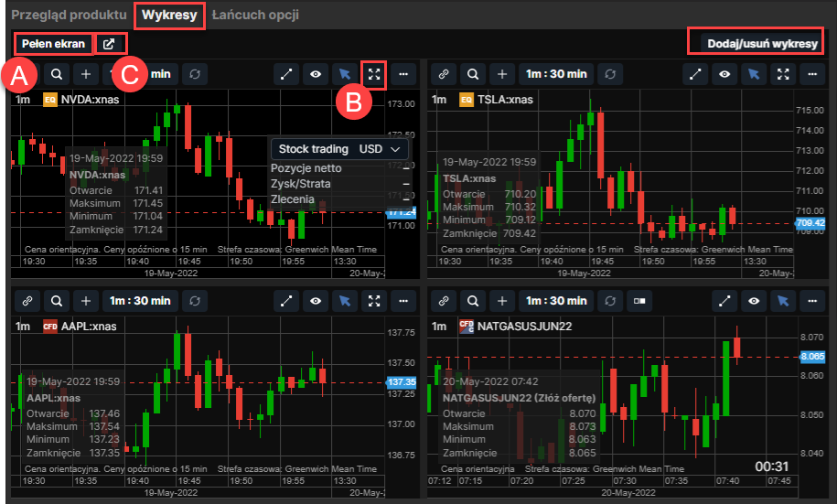Toggle the eye visibility icon on NVDA chart
This screenshot has width=837, height=504.
[x=316, y=74]
